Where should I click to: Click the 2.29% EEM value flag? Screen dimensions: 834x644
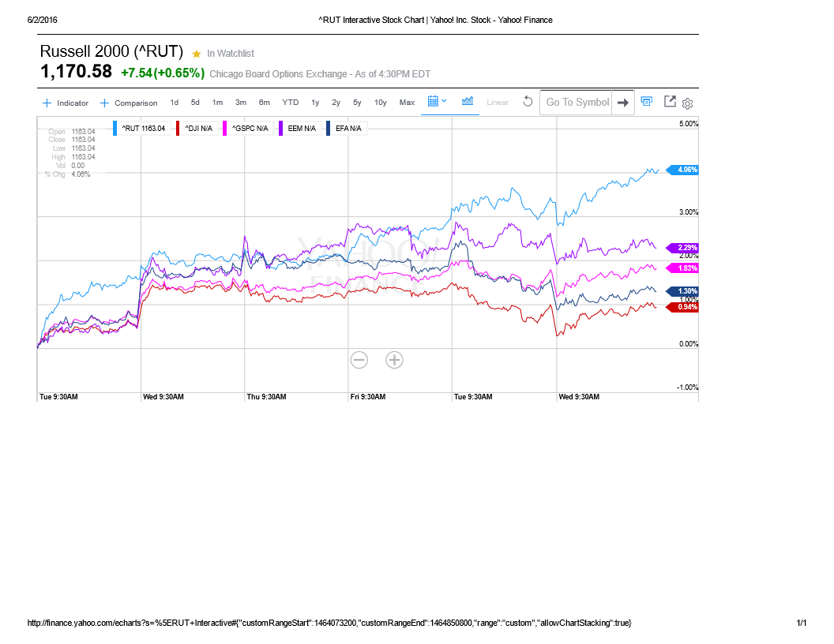pyautogui.click(x=682, y=248)
